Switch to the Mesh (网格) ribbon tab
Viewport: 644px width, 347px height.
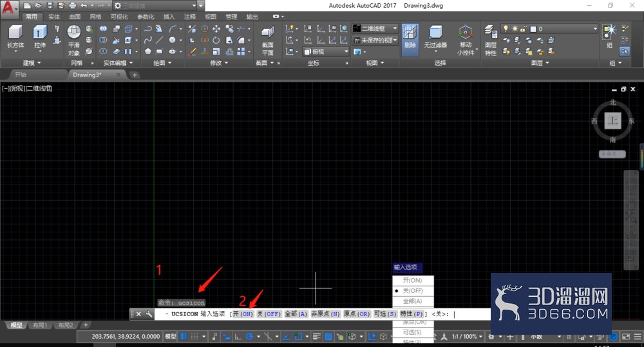coord(95,17)
